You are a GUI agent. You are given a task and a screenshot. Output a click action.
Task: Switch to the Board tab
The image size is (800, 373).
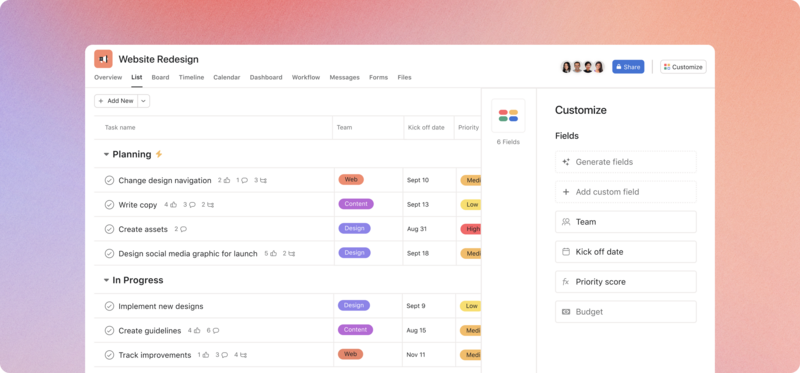click(x=160, y=78)
